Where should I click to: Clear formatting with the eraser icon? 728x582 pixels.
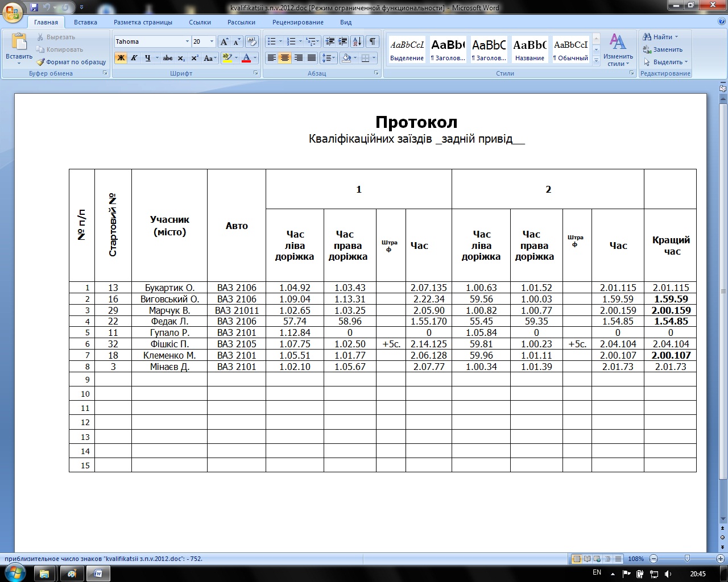(x=253, y=41)
